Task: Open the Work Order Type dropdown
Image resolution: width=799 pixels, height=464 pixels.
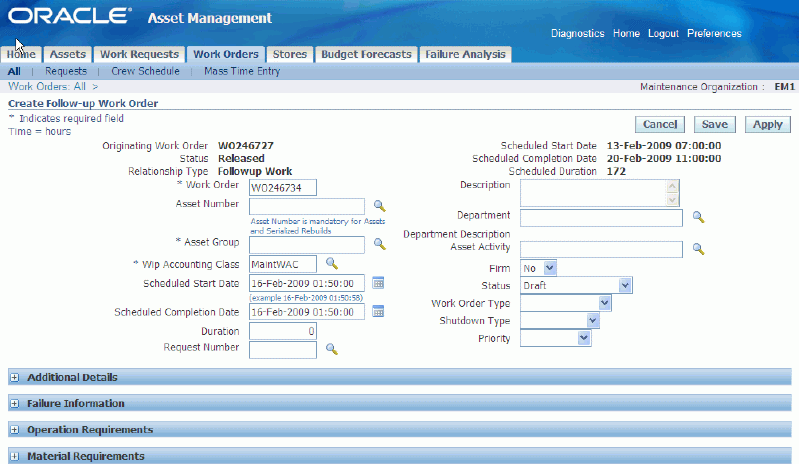Action: (x=566, y=303)
